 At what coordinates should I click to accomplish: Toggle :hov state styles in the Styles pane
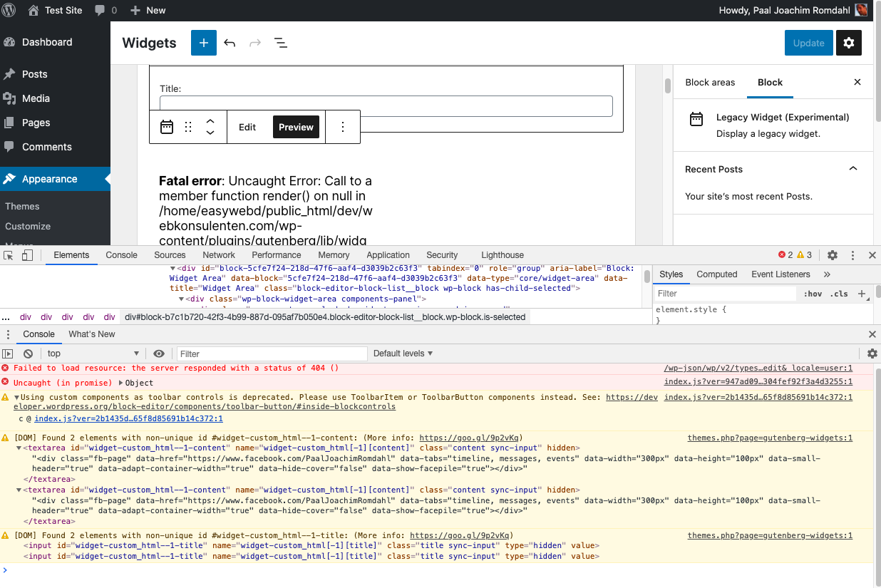(813, 293)
